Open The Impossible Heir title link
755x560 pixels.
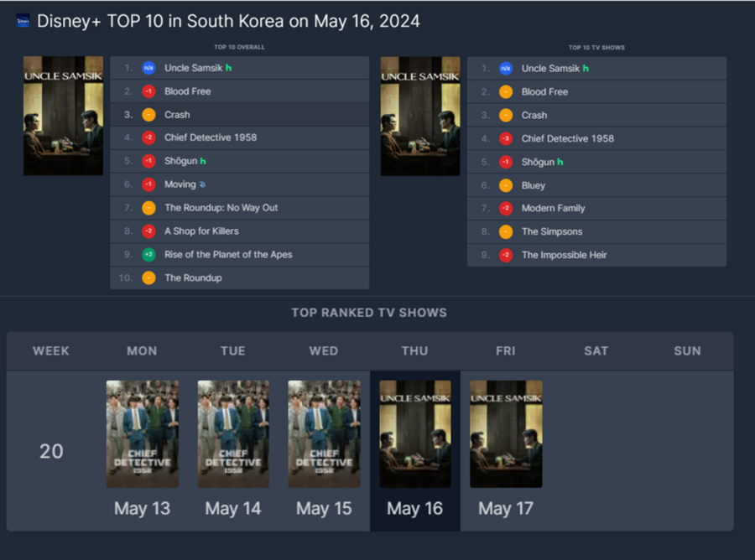pos(564,255)
